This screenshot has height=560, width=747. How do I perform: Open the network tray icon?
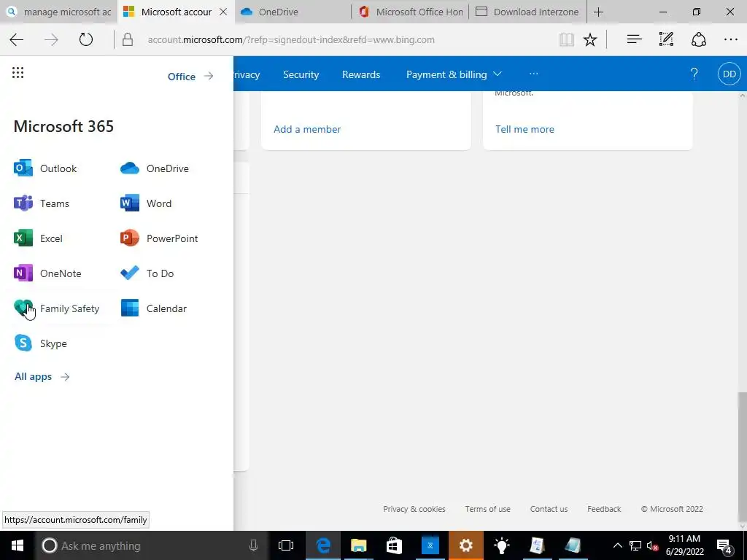[x=635, y=545]
